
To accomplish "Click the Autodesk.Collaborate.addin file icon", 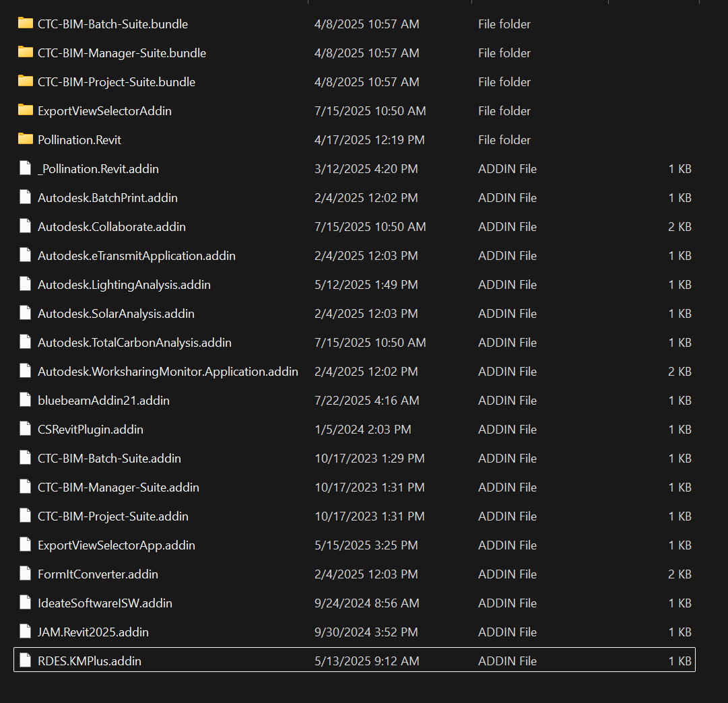I will click(x=26, y=226).
